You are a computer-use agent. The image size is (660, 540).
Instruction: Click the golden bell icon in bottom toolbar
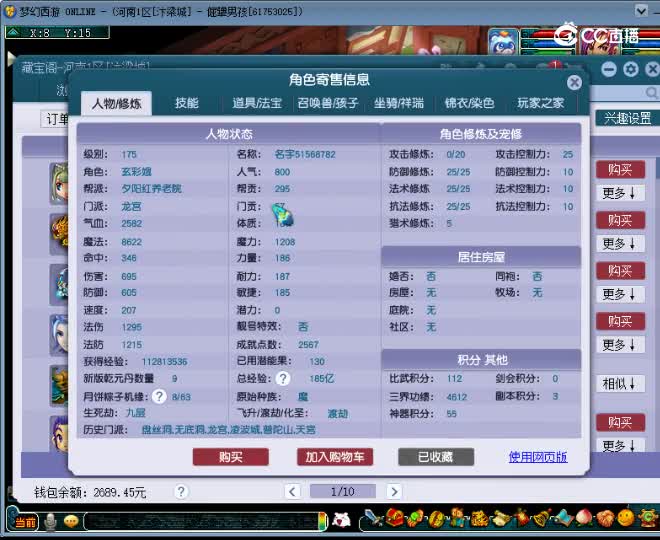point(542,518)
